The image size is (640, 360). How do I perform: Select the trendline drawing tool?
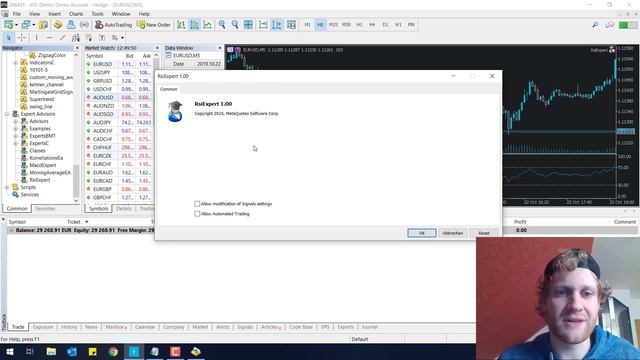(x=62, y=38)
